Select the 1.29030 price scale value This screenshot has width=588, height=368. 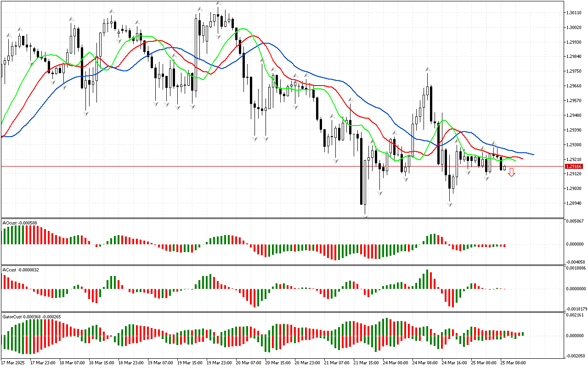(574, 189)
